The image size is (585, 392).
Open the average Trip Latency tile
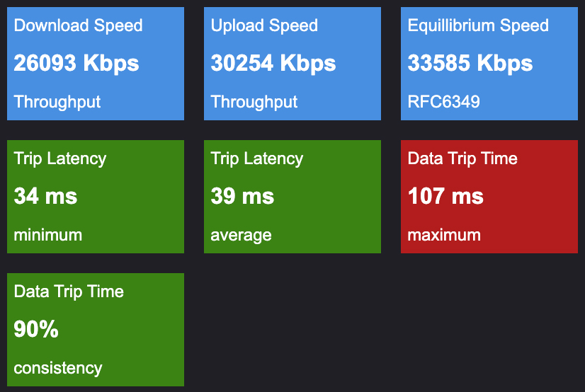pos(292,197)
